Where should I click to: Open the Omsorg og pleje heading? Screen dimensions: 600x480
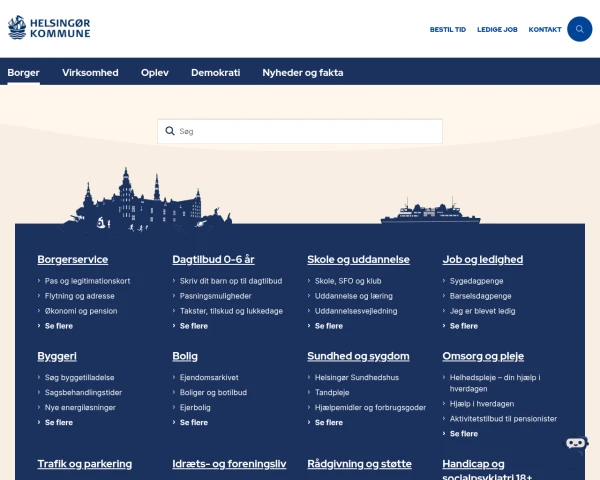click(x=483, y=356)
